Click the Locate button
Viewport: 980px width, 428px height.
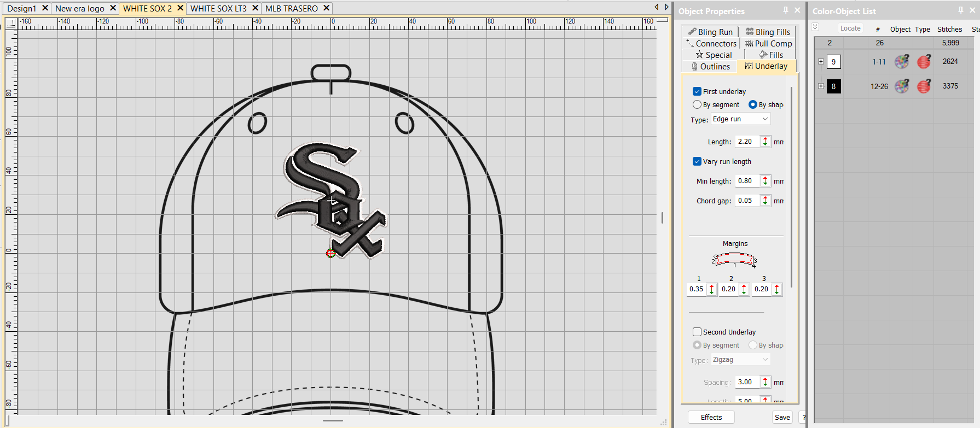point(850,28)
